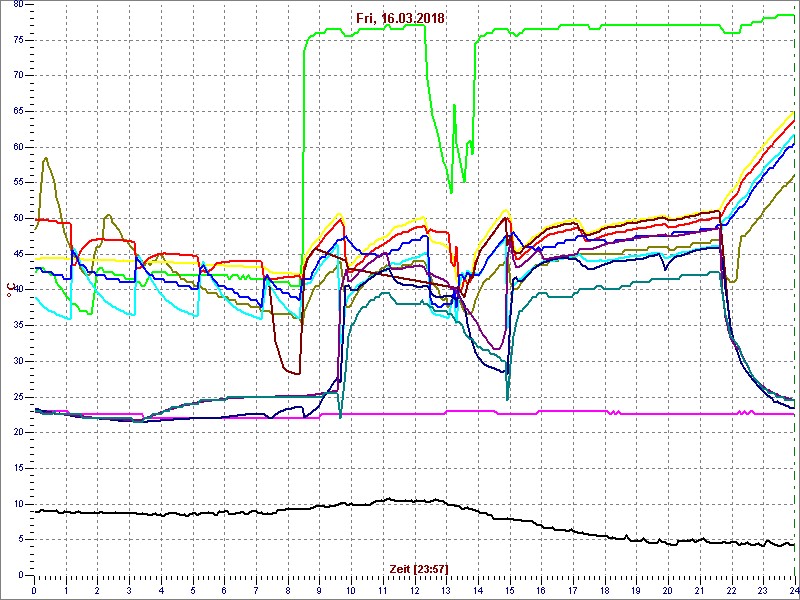Click hour 21 on the time axis

click(x=699, y=588)
